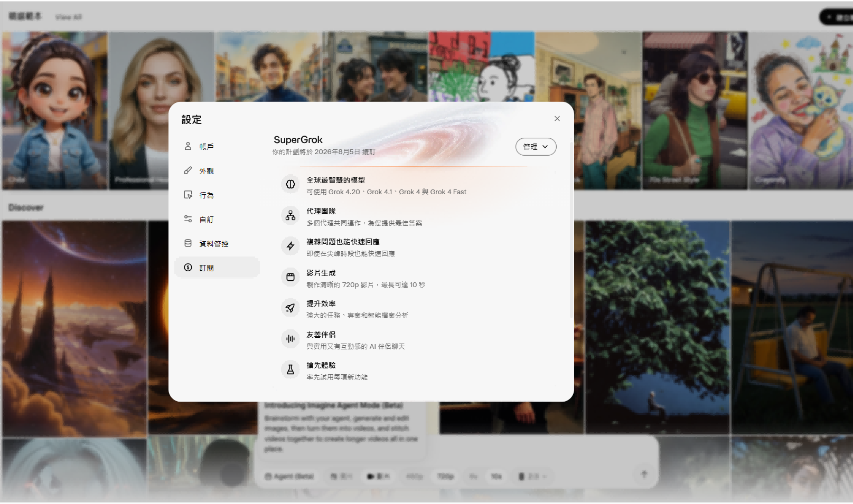Click the SuperGrok plan title
853x504 pixels.
(298, 140)
